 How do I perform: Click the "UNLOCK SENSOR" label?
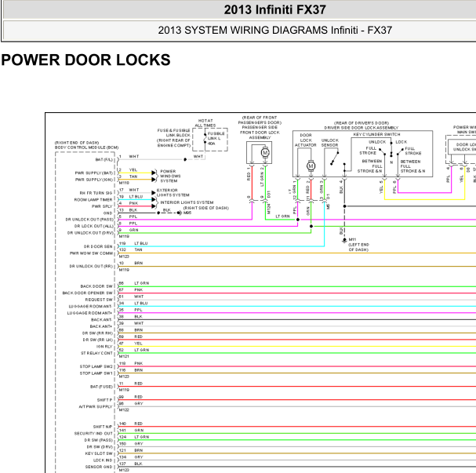click(329, 143)
